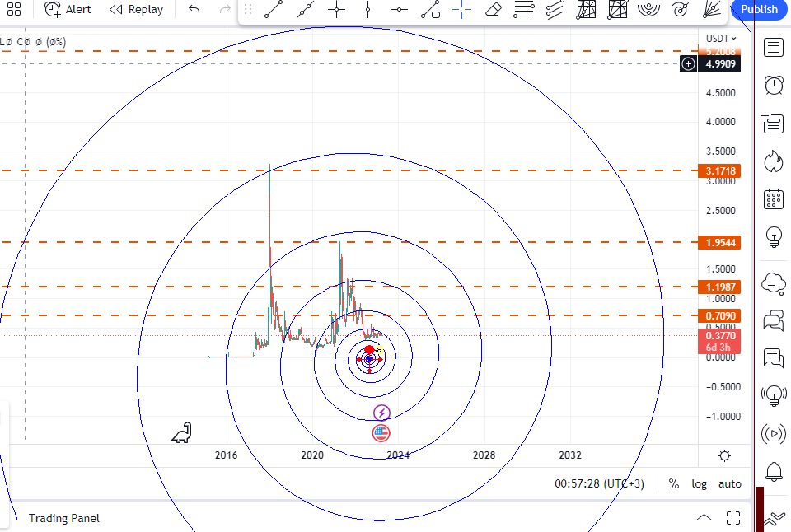Toggle auto scale mode
The image size is (791, 532).
(729, 483)
